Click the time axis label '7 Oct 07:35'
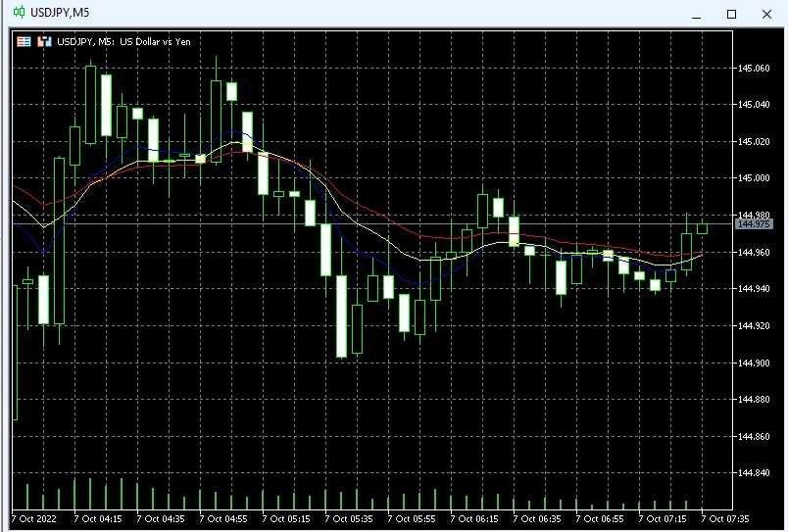The image size is (788, 532). pyautogui.click(x=725, y=518)
